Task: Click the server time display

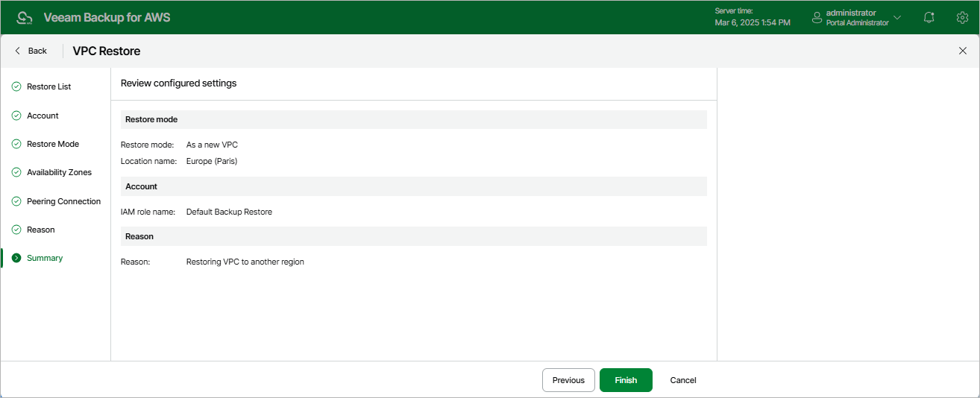Action: pyautogui.click(x=753, y=17)
